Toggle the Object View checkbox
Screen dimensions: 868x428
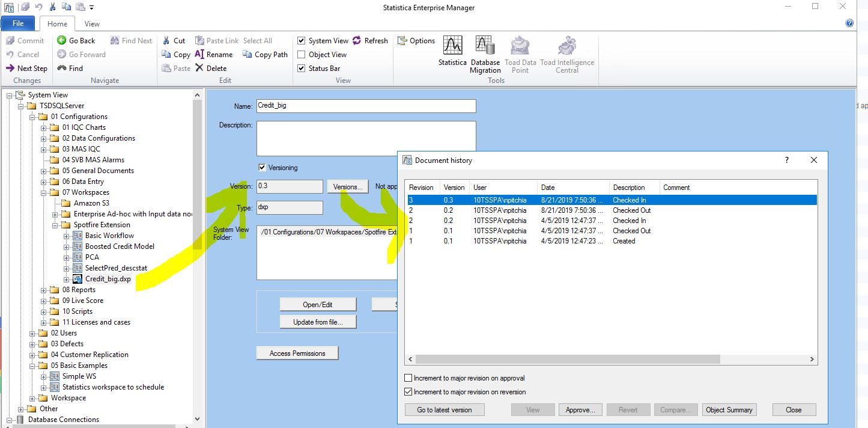pyautogui.click(x=302, y=55)
